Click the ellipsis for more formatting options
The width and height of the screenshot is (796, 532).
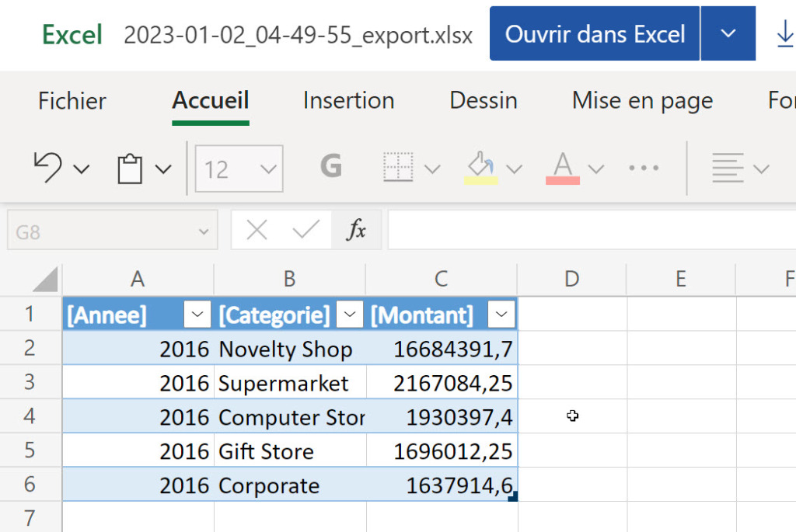[644, 168]
